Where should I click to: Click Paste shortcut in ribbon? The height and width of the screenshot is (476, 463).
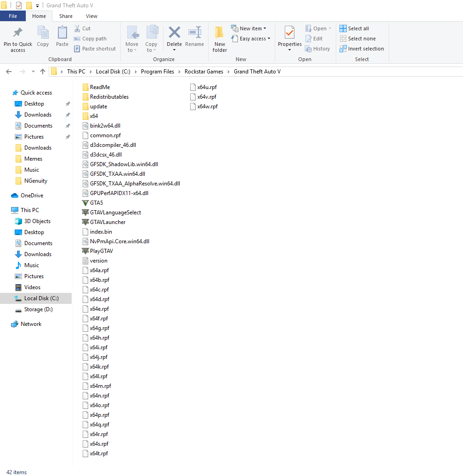tap(95, 49)
